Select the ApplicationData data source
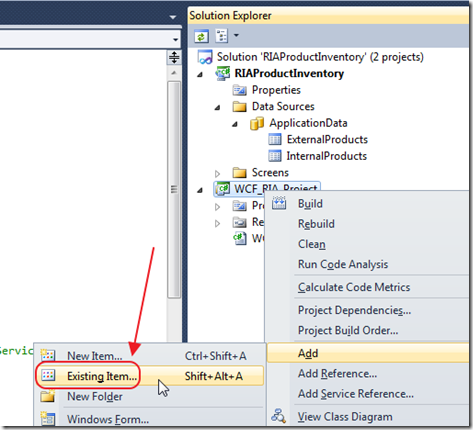This screenshot has height=430, width=473. (308, 123)
